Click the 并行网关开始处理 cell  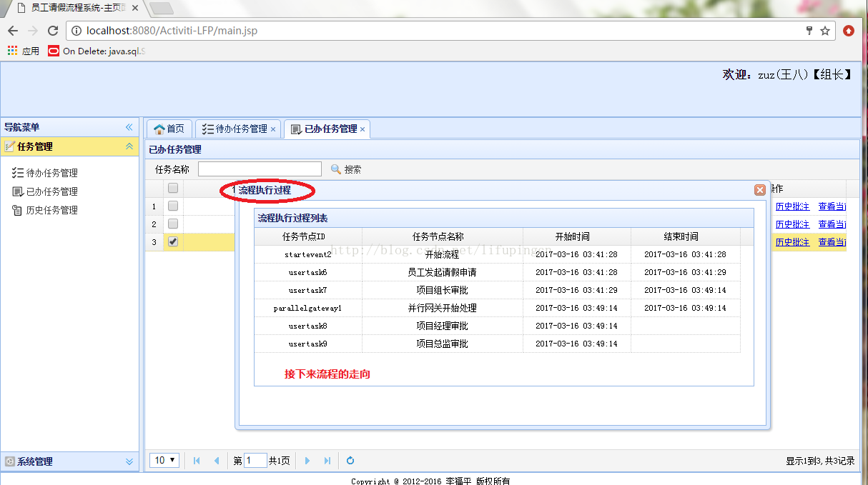[443, 308]
